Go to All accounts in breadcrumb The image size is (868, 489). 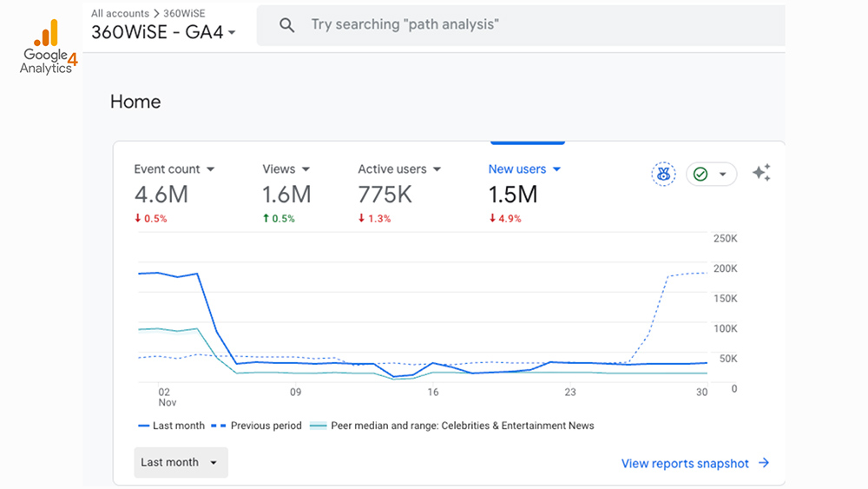121,14
